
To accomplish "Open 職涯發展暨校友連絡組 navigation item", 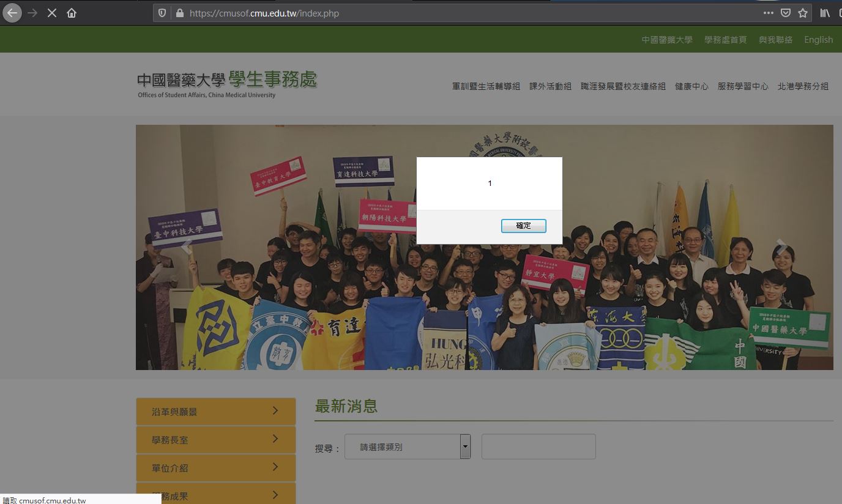I will 623,86.
